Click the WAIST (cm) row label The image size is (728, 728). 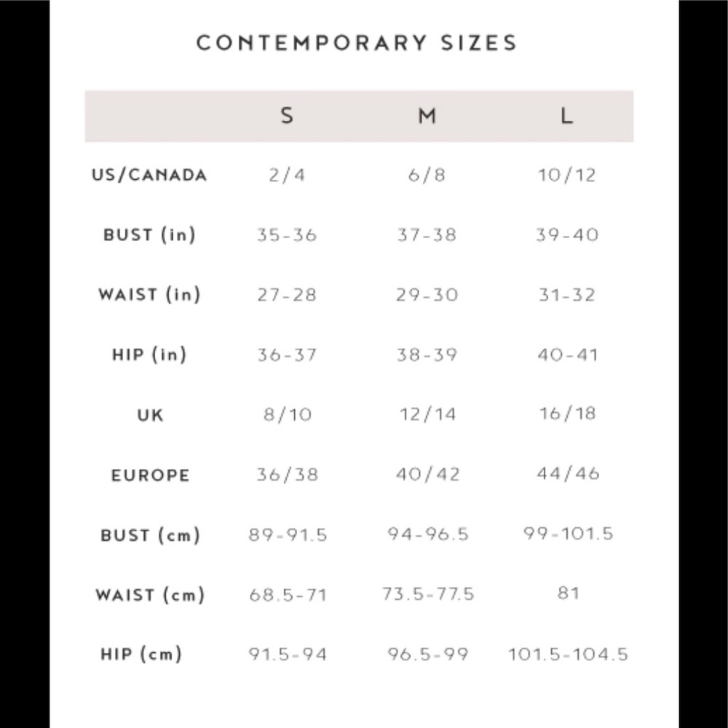pos(151,596)
